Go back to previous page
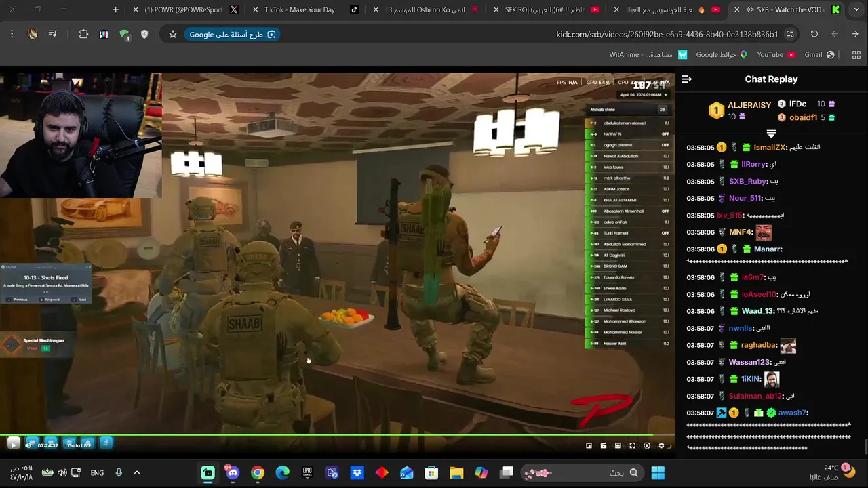This screenshot has width=868, height=488. click(855, 34)
